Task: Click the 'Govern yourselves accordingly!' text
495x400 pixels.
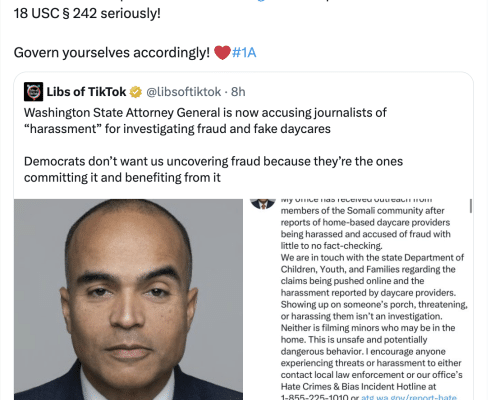Action: pyautogui.click(x=112, y=53)
